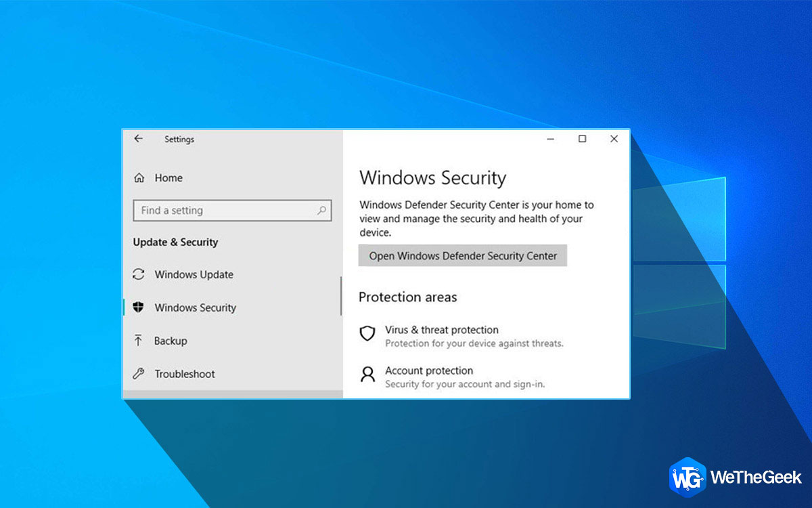The image size is (812, 508).
Task: Minimize the Settings window
Action: pyautogui.click(x=551, y=139)
